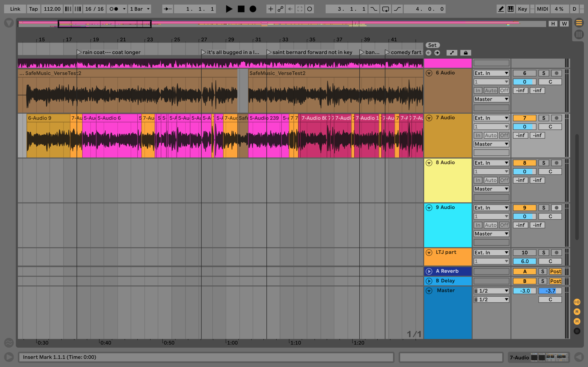This screenshot has width=588, height=367.
Task: Open the quantization 1 Bar dropdown
Action: [140, 9]
